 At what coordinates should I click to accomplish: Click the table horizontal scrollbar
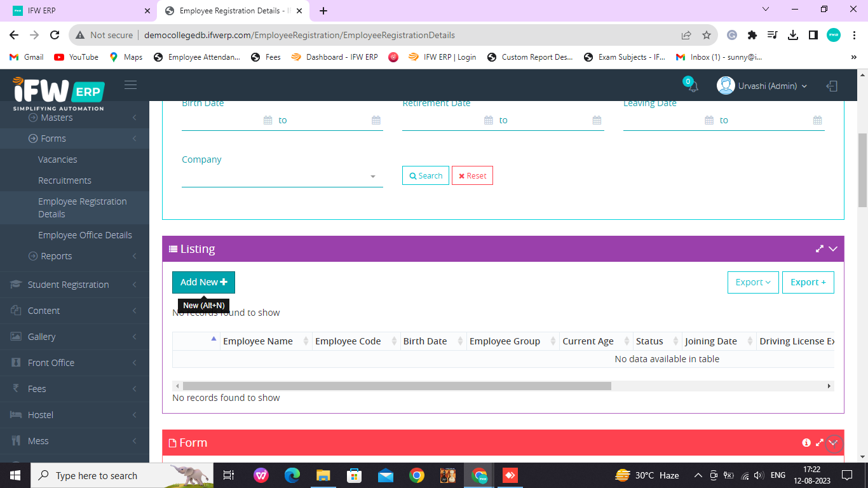click(x=397, y=386)
